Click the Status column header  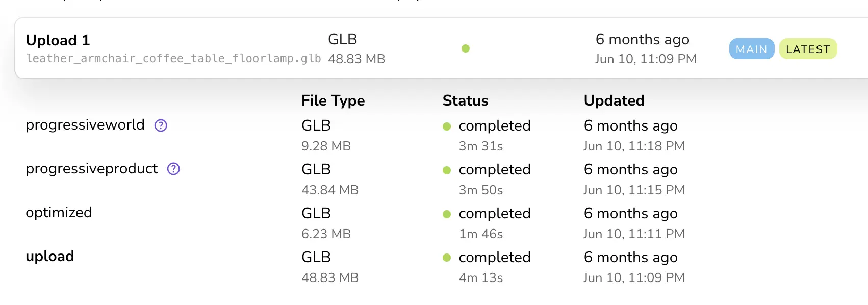click(465, 100)
